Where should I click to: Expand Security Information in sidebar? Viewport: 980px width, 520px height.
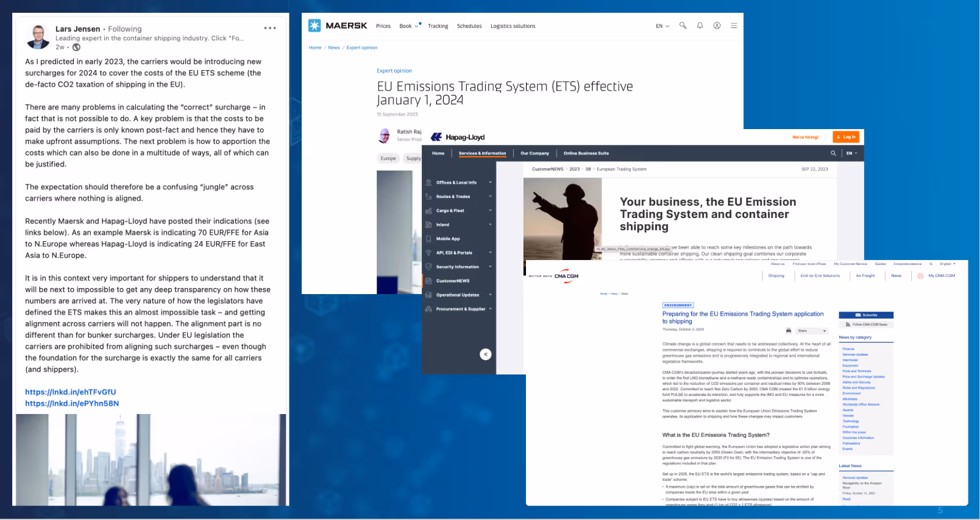[x=459, y=267]
